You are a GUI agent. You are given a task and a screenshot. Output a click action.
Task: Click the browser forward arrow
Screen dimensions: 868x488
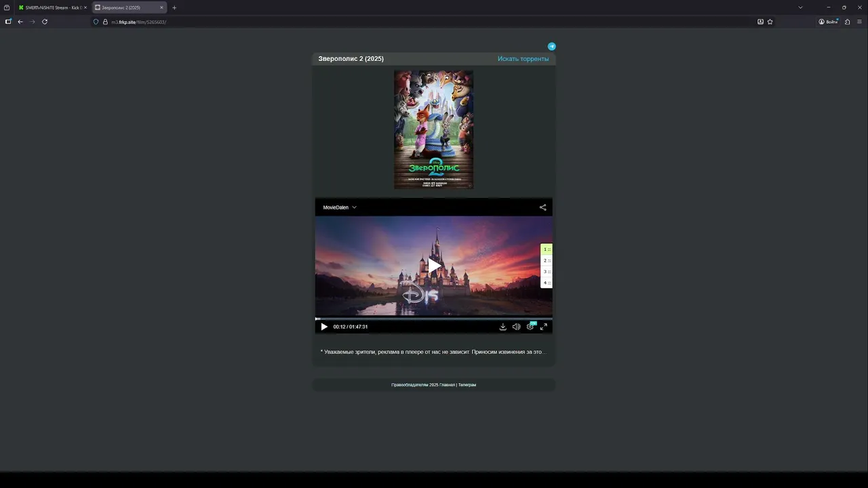pyautogui.click(x=32, y=22)
